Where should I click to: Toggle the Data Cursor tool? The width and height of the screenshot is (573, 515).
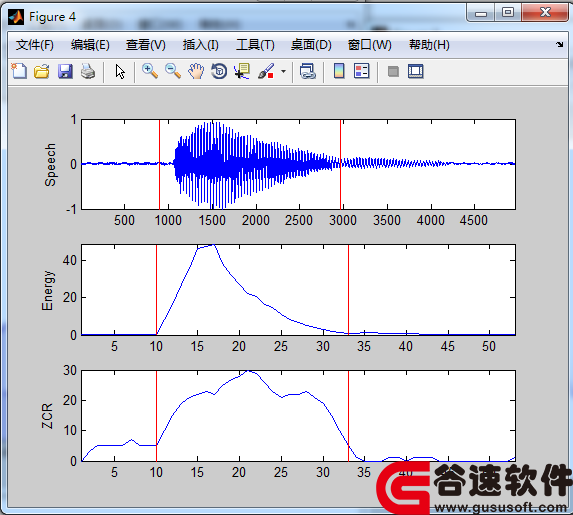242,71
